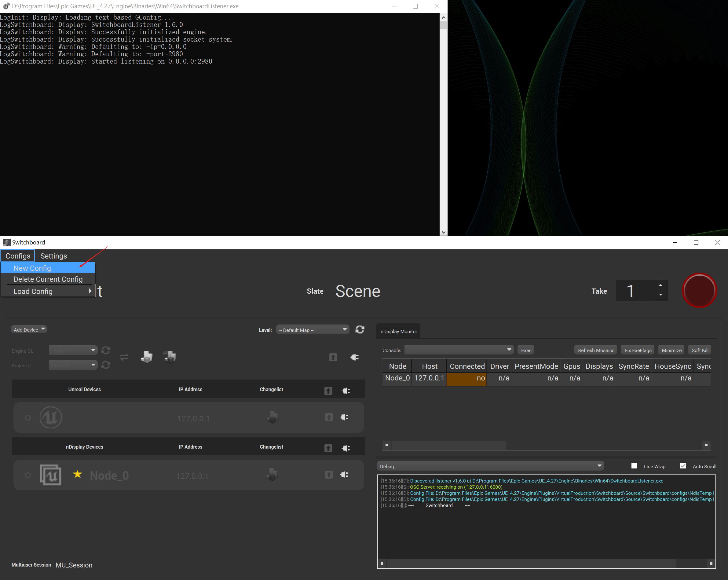
Task: Launch the Node_0 device
Action: 328,475
